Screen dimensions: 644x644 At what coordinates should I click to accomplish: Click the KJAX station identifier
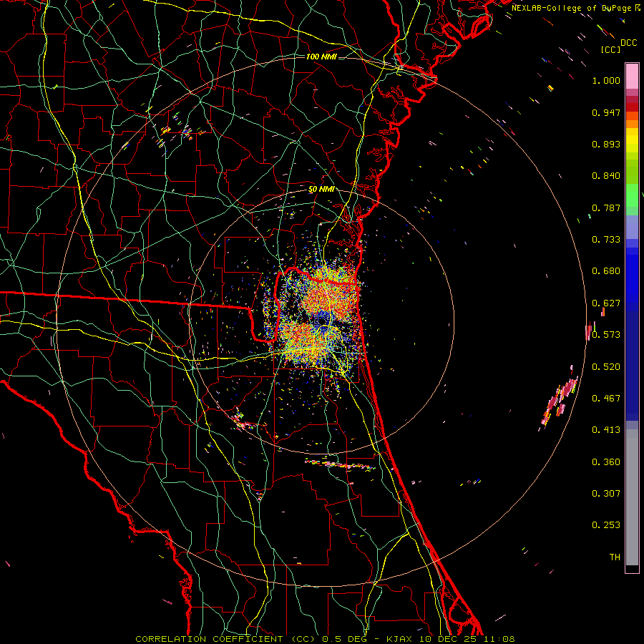pos(399,639)
